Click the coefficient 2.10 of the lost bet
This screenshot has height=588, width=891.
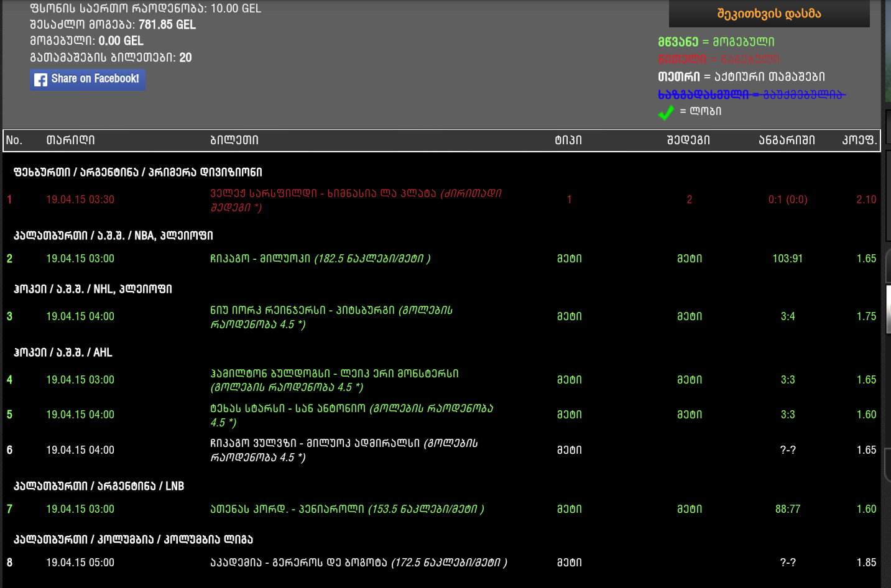click(x=866, y=200)
